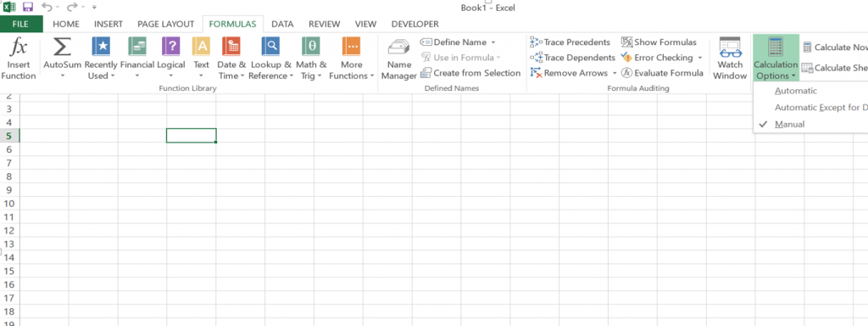Viewport: 868px width, 326px height.
Task: Switch to the DATA ribbon tab
Action: [x=282, y=24]
